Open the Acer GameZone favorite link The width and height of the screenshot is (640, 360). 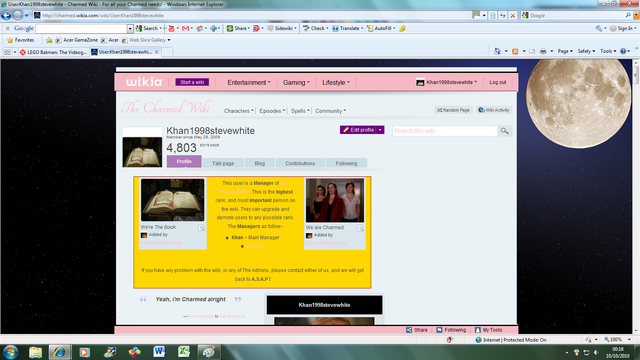click(77, 40)
